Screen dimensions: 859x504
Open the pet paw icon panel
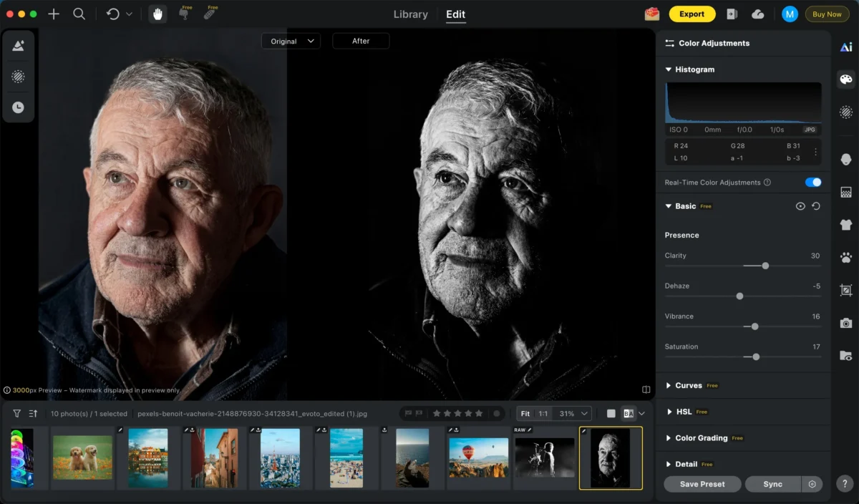(x=846, y=257)
